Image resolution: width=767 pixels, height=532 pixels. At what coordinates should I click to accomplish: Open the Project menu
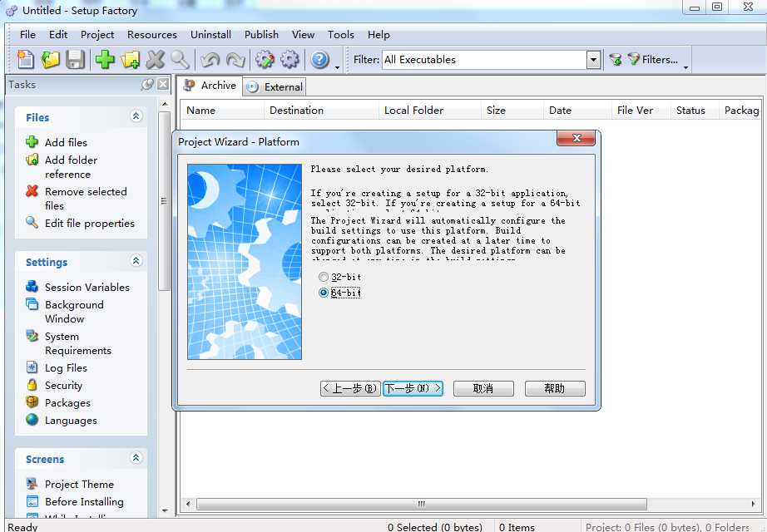coord(97,35)
